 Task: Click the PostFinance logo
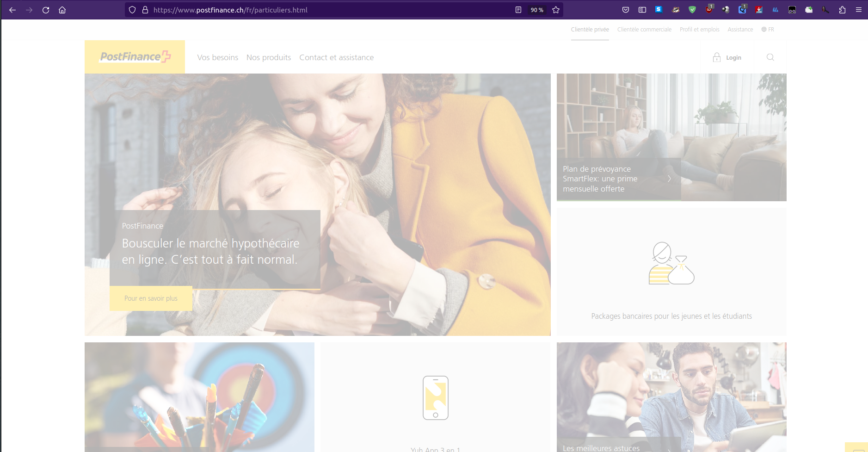click(x=135, y=57)
